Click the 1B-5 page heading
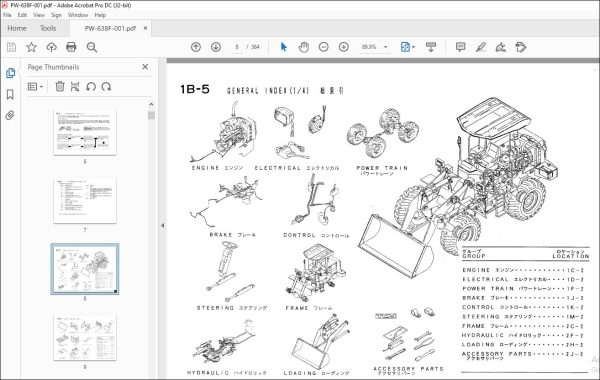600x380 pixels. click(195, 89)
